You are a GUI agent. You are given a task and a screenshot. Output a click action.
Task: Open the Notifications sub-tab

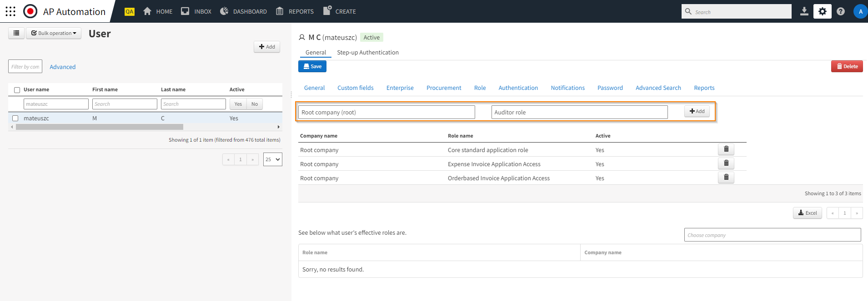point(567,88)
